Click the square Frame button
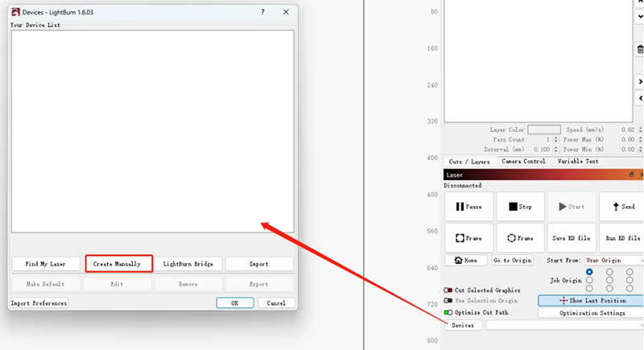This screenshot has width=644, height=350. 469,238
